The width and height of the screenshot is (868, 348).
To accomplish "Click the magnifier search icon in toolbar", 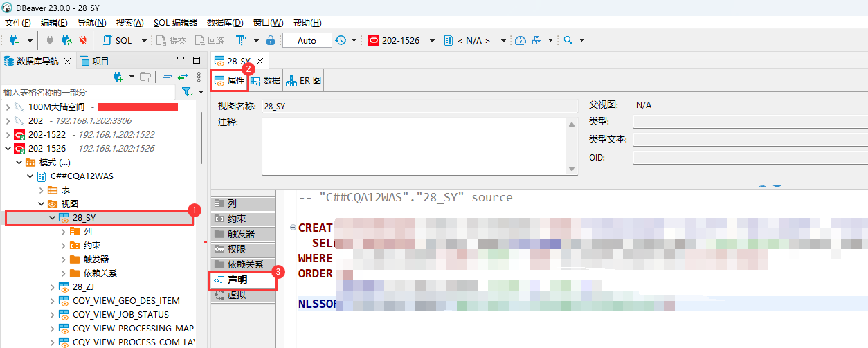I will point(568,40).
